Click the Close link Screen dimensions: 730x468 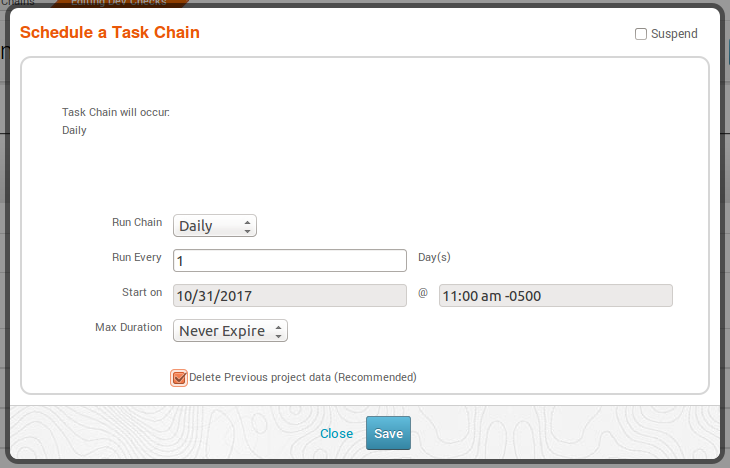click(336, 434)
